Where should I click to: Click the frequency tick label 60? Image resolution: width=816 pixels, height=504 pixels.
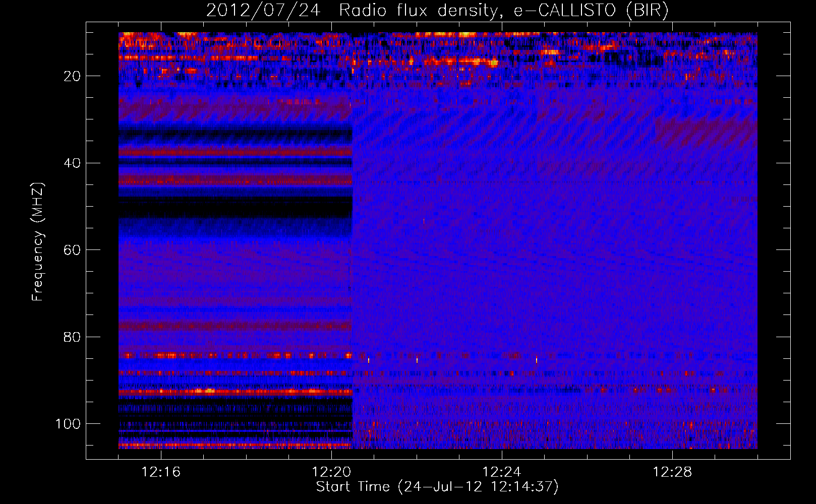coord(73,250)
